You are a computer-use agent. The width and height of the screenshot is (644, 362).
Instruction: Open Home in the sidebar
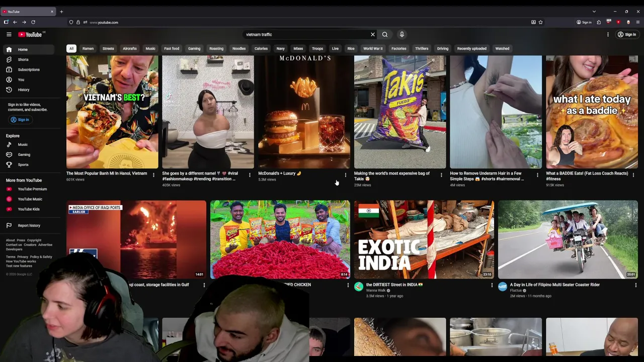click(x=29, y=49)
